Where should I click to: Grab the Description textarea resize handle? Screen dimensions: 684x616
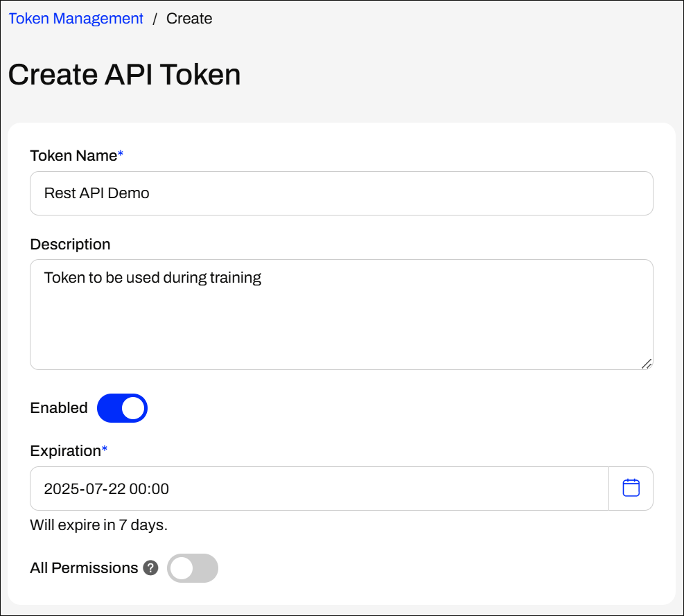point(647,364)
